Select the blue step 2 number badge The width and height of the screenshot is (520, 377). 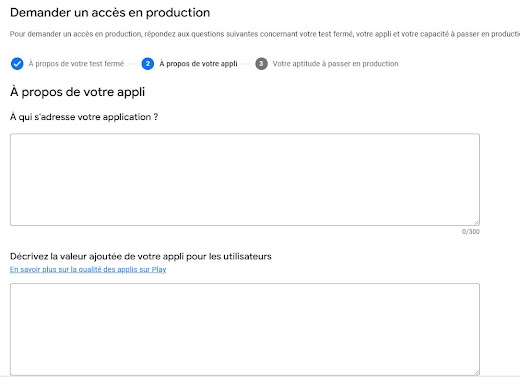point(148,64)
